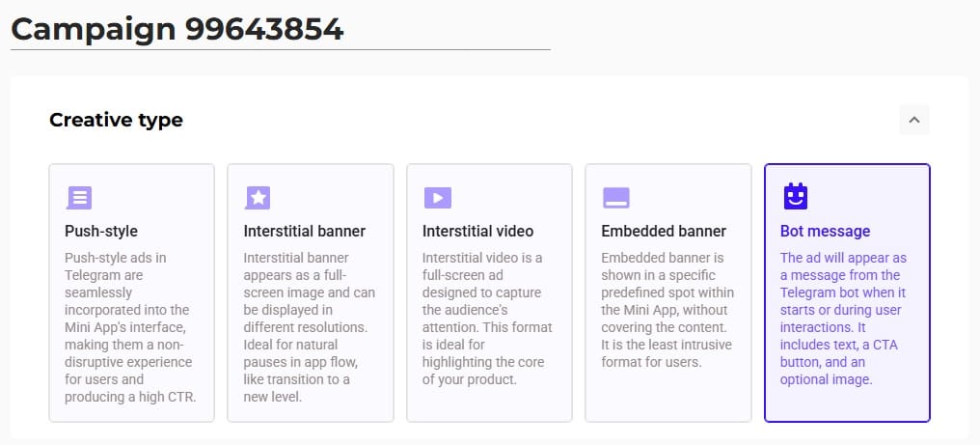
Task: Click the Interstitial video play icon
Action: [x=438, y=198]
